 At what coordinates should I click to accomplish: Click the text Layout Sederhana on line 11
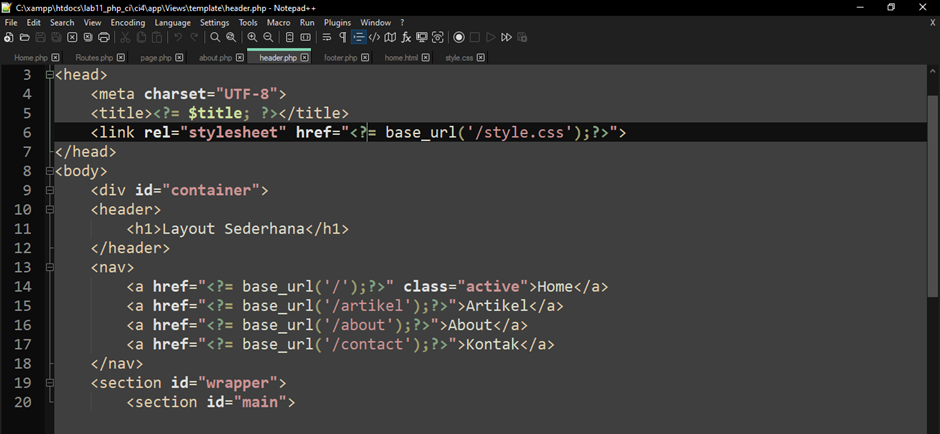pyautogui.click(x=234, y=229)
